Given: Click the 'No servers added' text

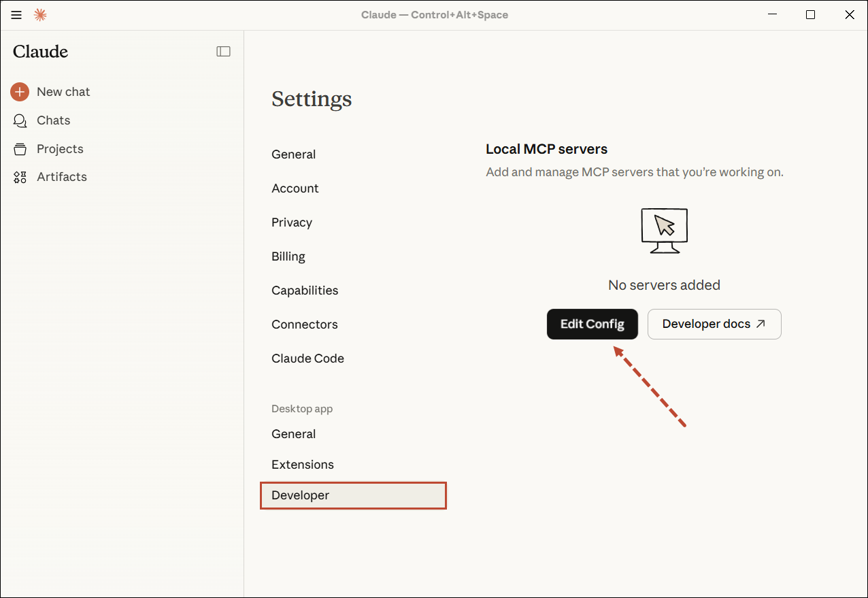Looking at the screenshot, I should coord(664,285).
